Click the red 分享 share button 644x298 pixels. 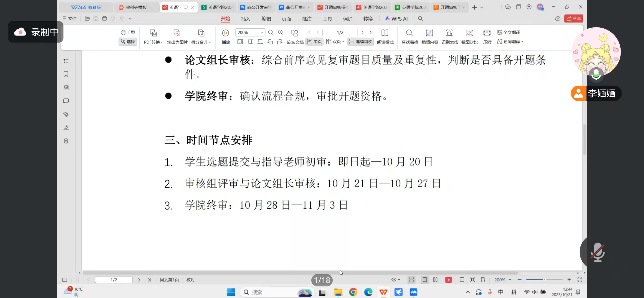point(573,18)
